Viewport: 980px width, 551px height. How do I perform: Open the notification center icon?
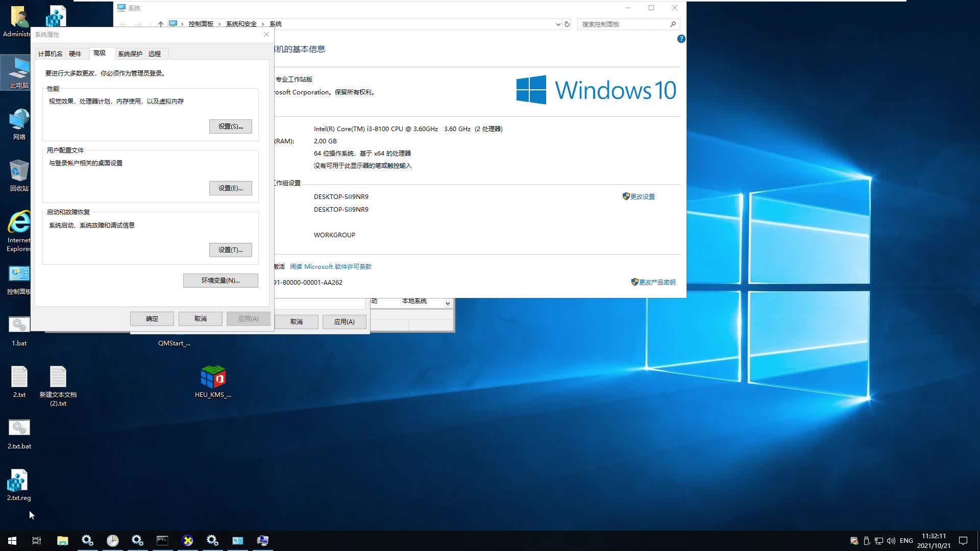click(963, 541)
